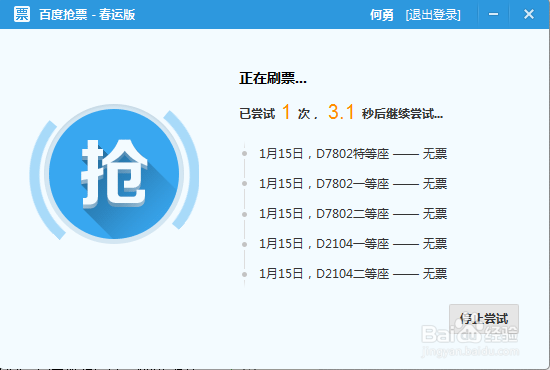This screenshot has height=370, width=550.
Task: Click the 3.1 秒后继续尝试 countdown text
Action: pos(385,113)
